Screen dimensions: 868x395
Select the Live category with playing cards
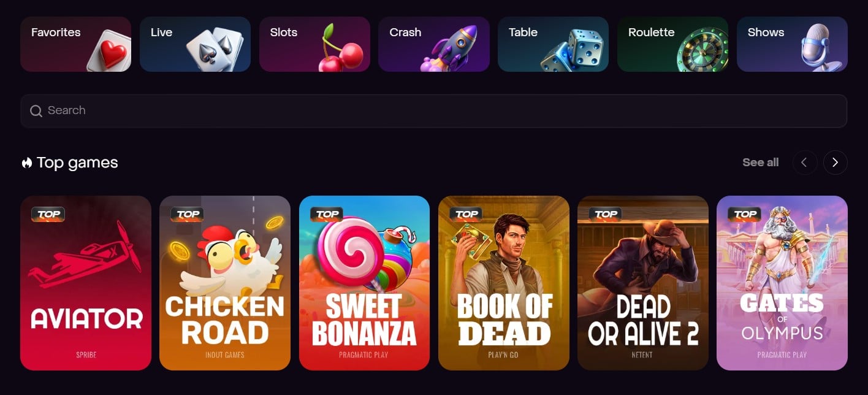[x=195, y=44]
